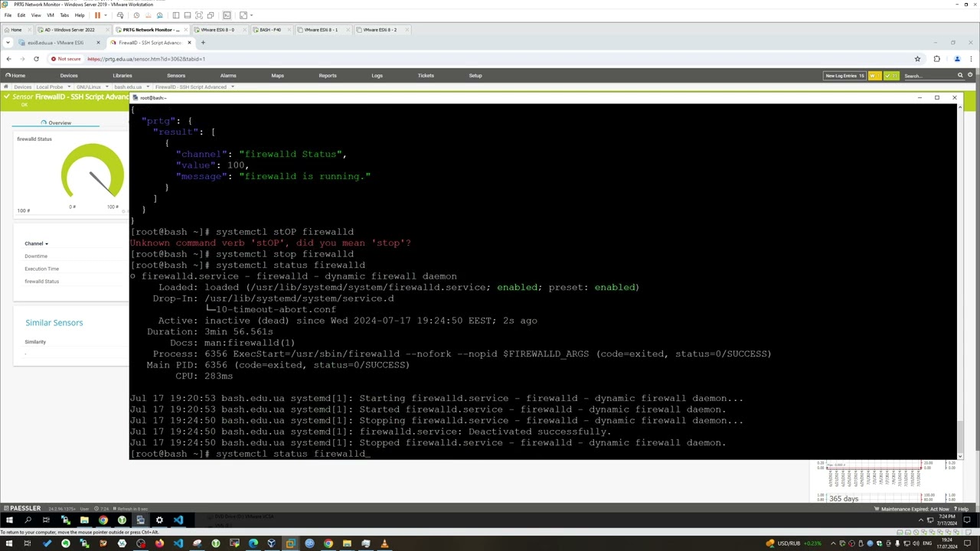Reload the PRTG page
This screenshot has height=551, width=980.
coord(36,59)
